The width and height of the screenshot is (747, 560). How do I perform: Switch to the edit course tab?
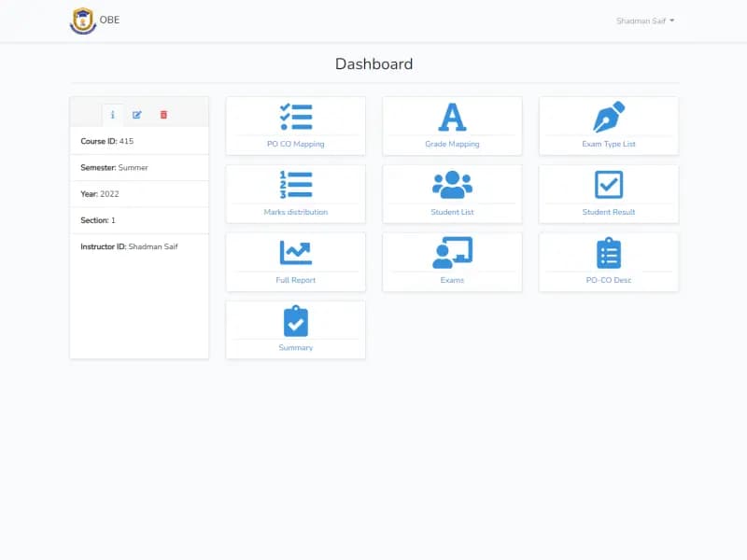click(137, 115)
